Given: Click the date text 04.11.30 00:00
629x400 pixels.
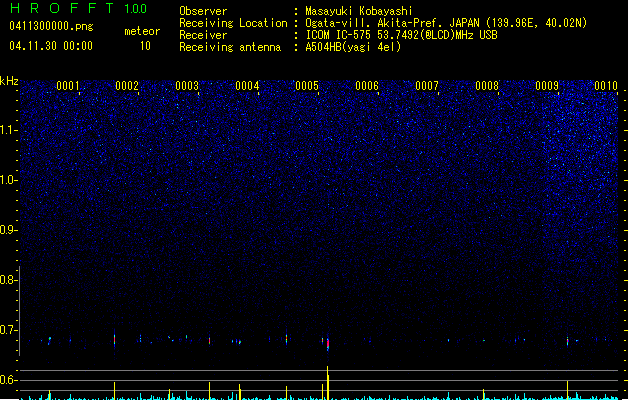Looking at the screenshot, I should [x=51, y=46].
